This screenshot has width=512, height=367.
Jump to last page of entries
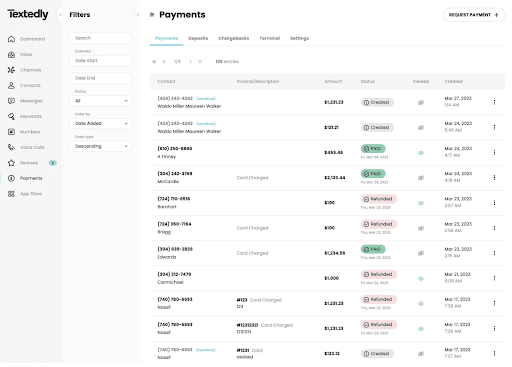point(200,62)
